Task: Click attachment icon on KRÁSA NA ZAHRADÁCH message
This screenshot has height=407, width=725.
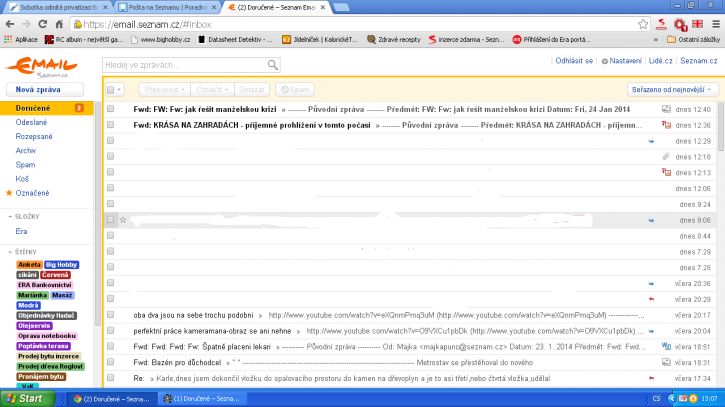Action: pos(666,125)
